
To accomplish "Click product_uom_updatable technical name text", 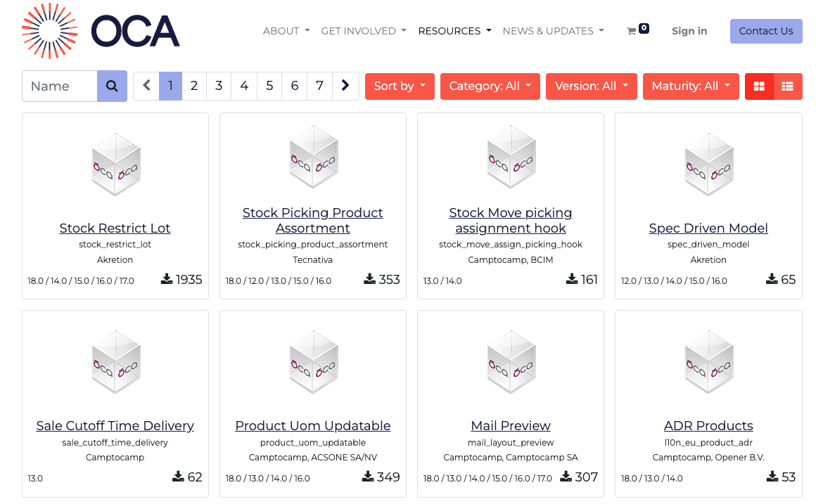I will 313,443.
